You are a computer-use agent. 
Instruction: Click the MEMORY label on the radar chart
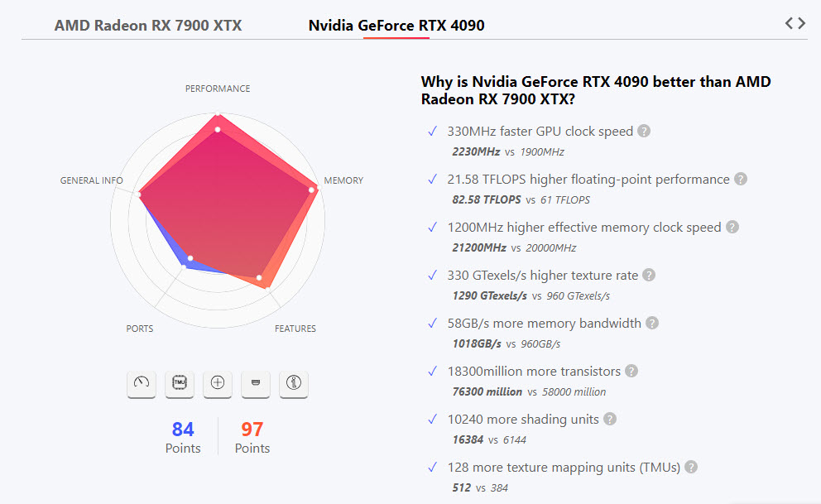pos(343,180)
